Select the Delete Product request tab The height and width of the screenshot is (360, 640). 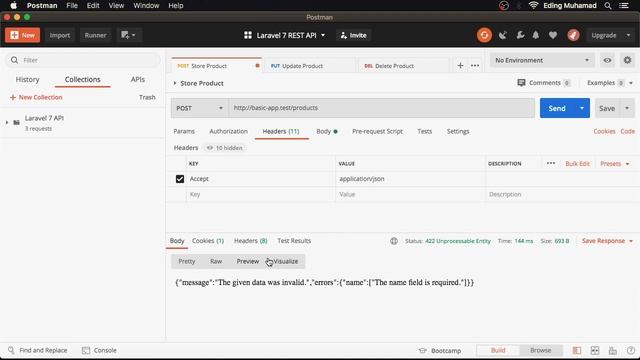tap(389, 66)
